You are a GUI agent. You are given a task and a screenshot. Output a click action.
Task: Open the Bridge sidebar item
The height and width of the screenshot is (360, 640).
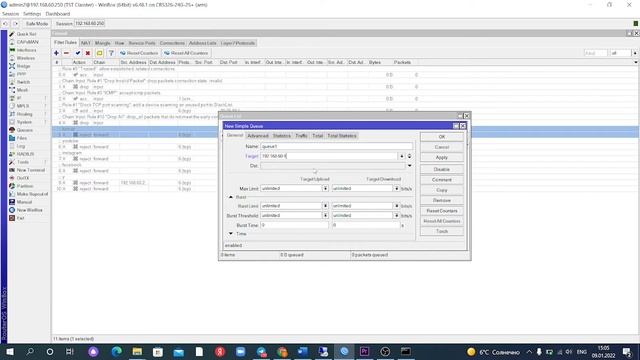[23, 66]
